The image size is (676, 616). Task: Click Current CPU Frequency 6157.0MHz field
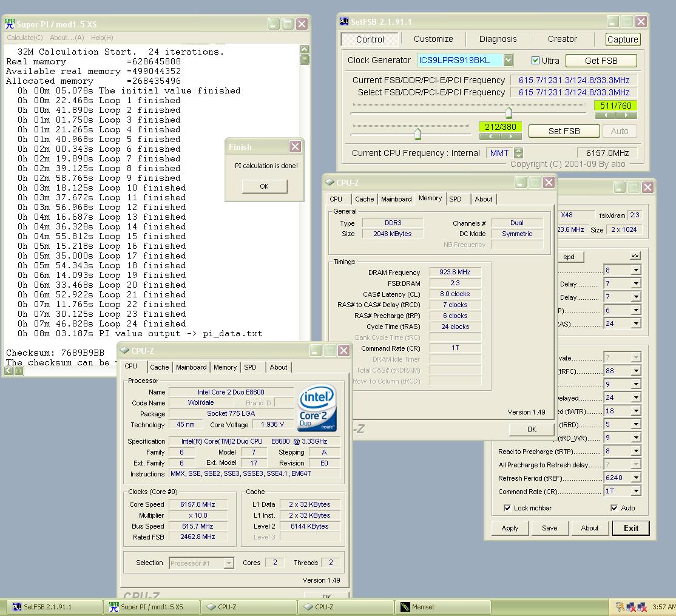coord(607,153)
